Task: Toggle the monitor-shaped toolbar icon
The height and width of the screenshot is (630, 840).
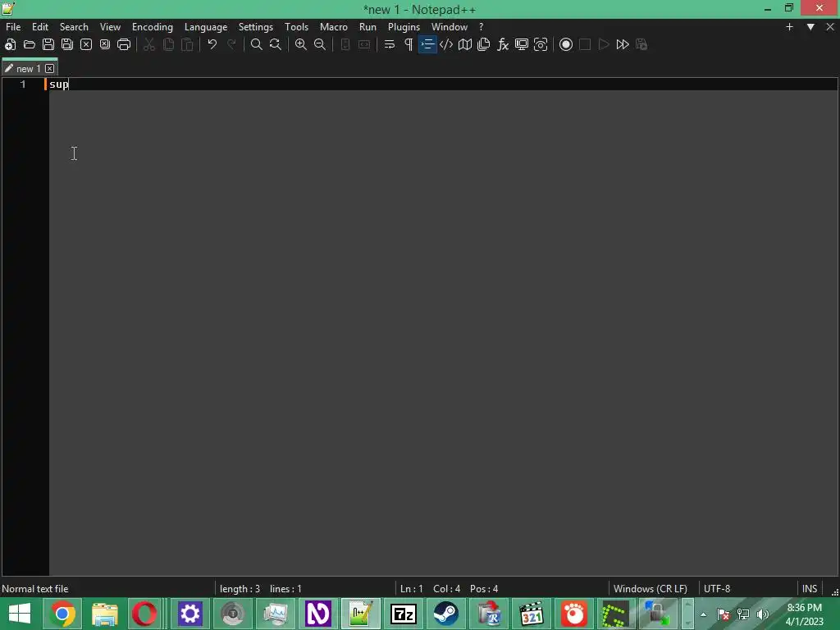Action: pos(522,44)
